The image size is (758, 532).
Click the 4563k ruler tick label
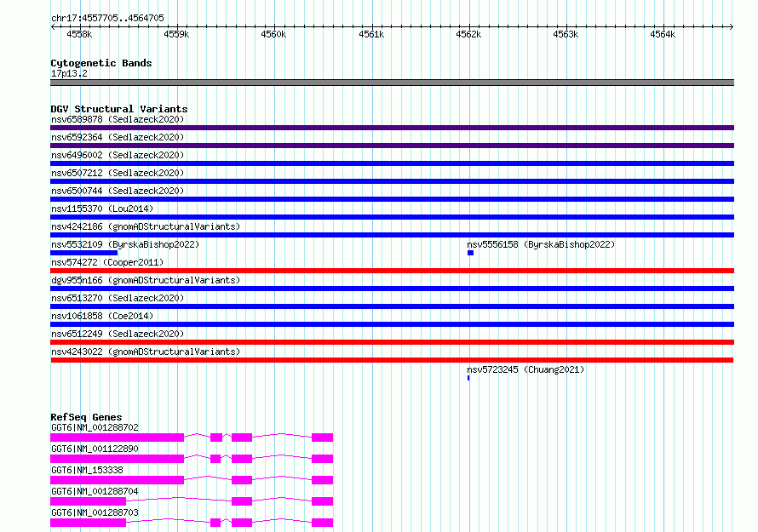tap(566, 34)
